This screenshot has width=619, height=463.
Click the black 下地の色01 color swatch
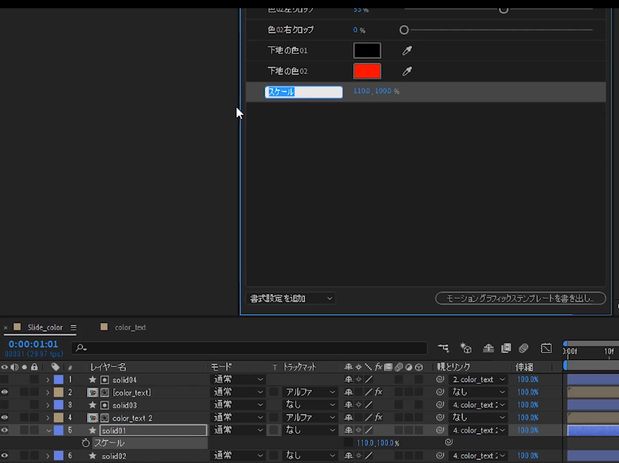(367, 50)
